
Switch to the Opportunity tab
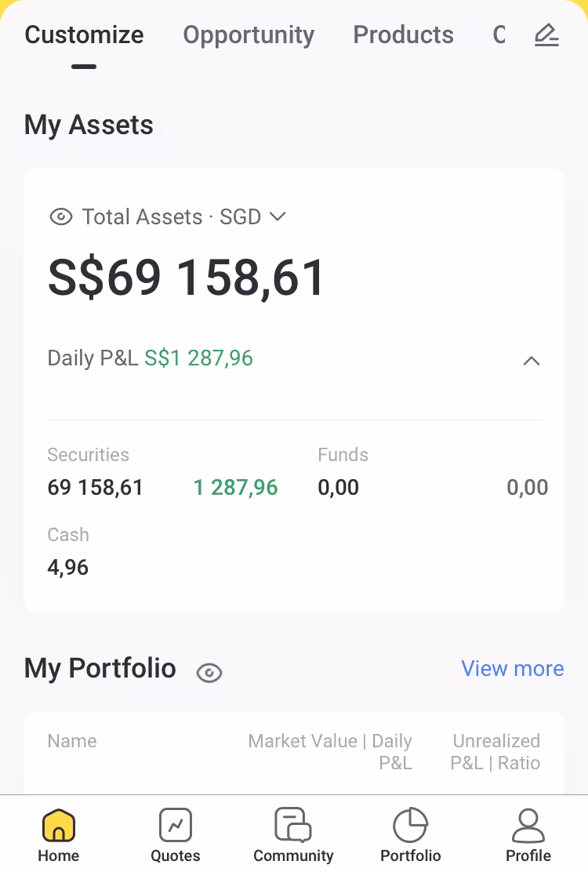(x=249, y=35)
